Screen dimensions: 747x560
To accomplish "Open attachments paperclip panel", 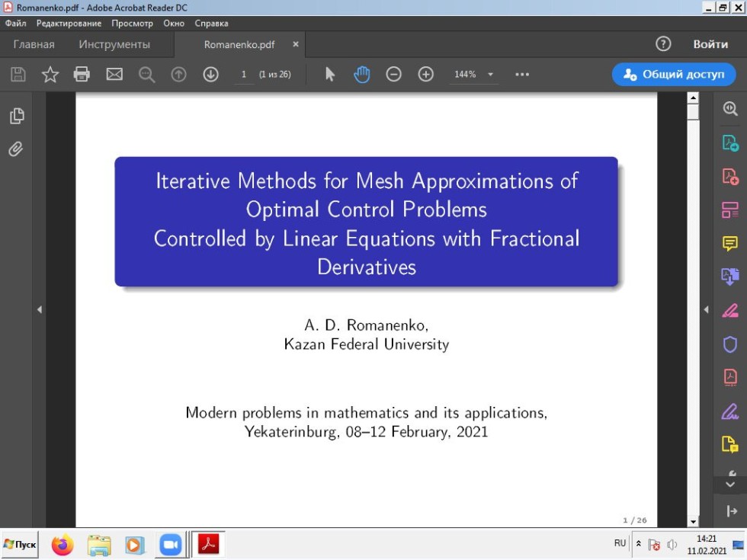I will point(16,149).
